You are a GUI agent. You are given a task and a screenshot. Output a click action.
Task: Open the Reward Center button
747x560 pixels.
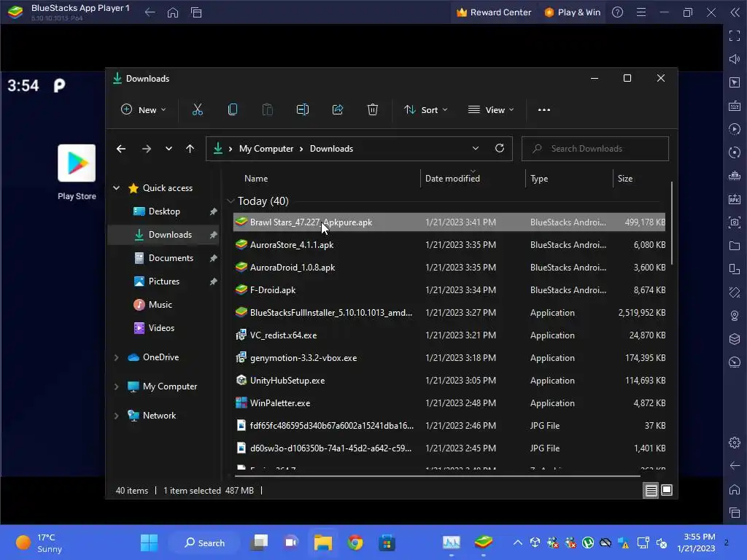click(x=493, y=12)
